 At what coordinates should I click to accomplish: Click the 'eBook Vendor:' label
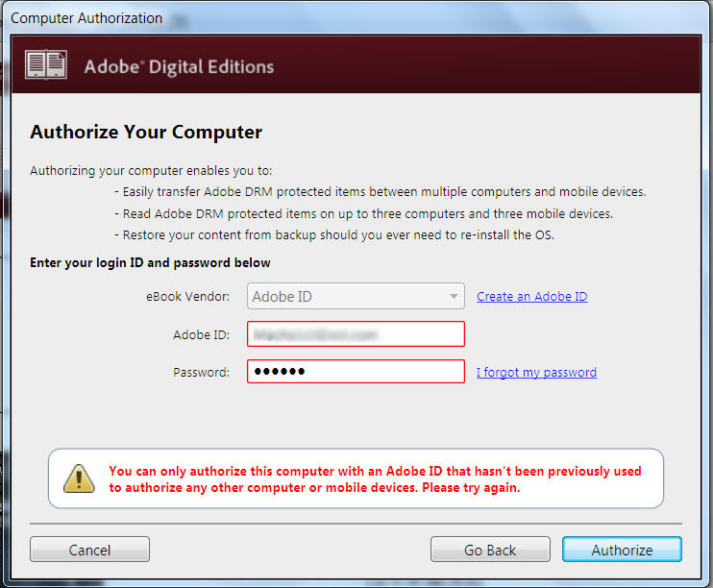point(188,297)
